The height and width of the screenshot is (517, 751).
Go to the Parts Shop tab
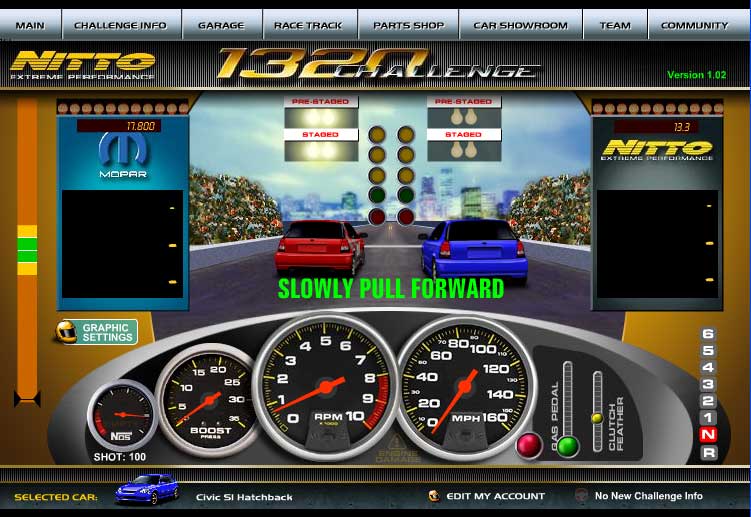point(408,25)
